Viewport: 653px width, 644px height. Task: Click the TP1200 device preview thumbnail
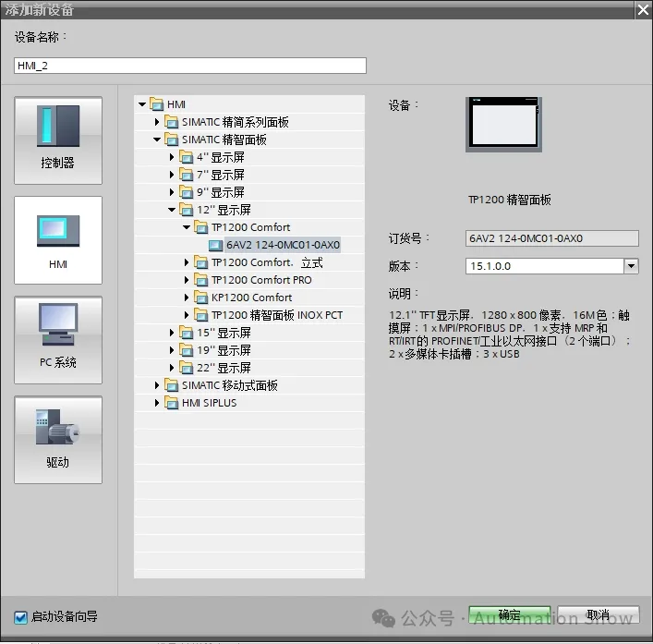(x=504, y=124)
